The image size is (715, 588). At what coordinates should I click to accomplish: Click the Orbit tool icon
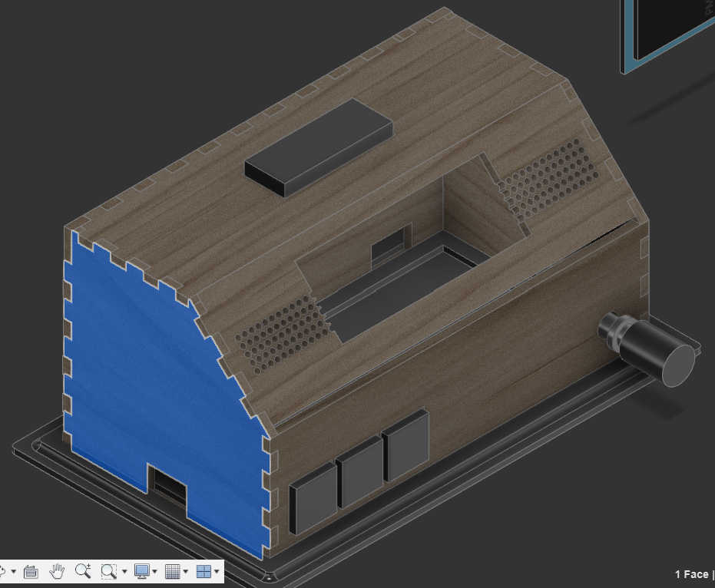coord(2,571)
